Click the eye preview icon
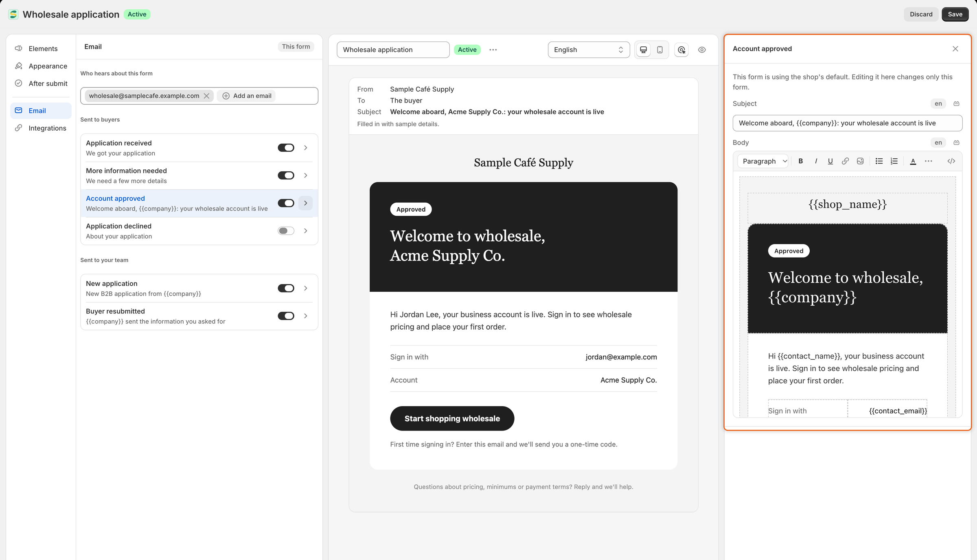 [702, 50]
